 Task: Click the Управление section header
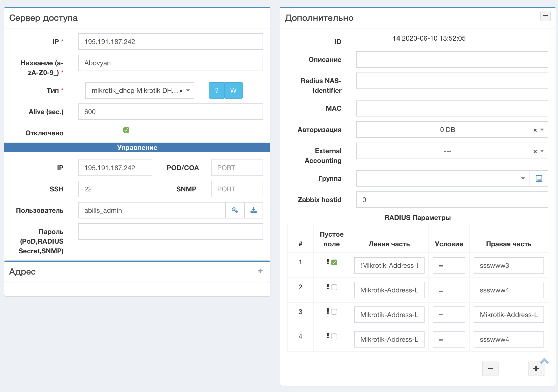(x=137, y=147)
